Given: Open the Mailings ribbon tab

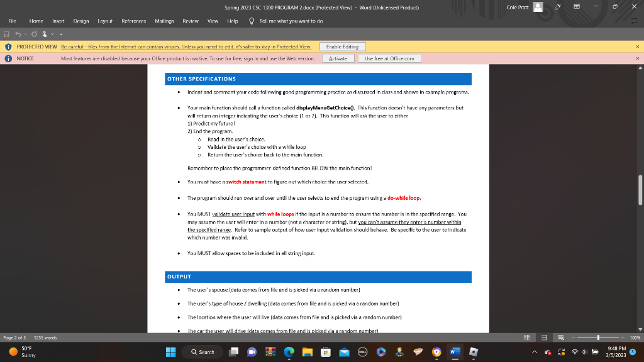Looking at the screenshot, I should click(x=164, y=20).
